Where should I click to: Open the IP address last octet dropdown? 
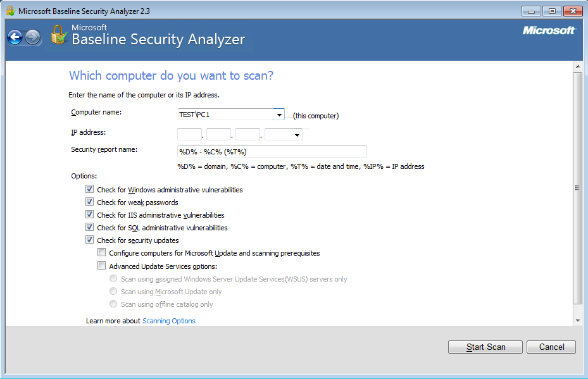(x=297, y=135)
